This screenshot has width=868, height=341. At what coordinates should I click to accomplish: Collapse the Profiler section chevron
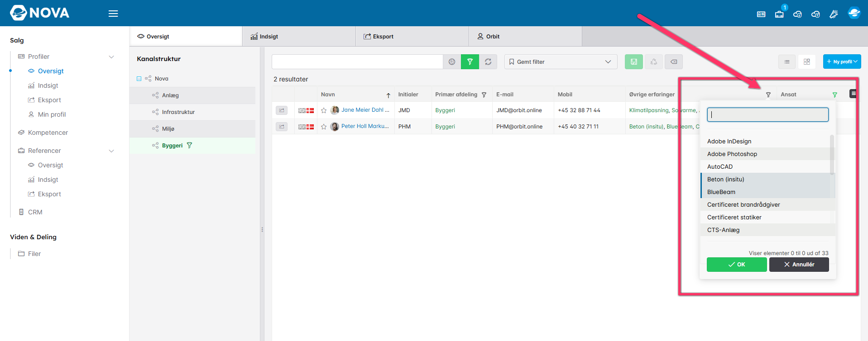[111, 57]
